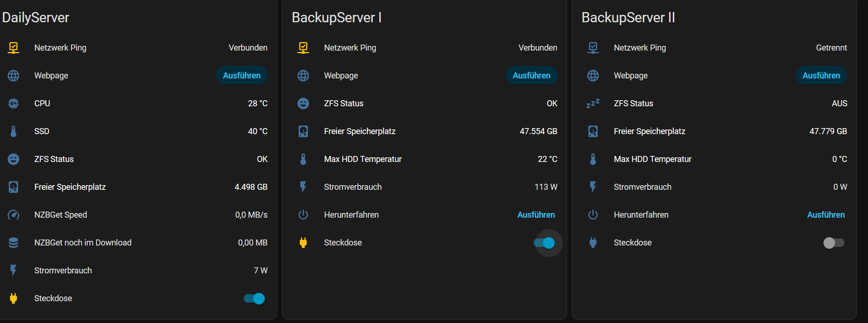
Task: Shut down BackupServer I via Ausführen
Action: point(536,215)
